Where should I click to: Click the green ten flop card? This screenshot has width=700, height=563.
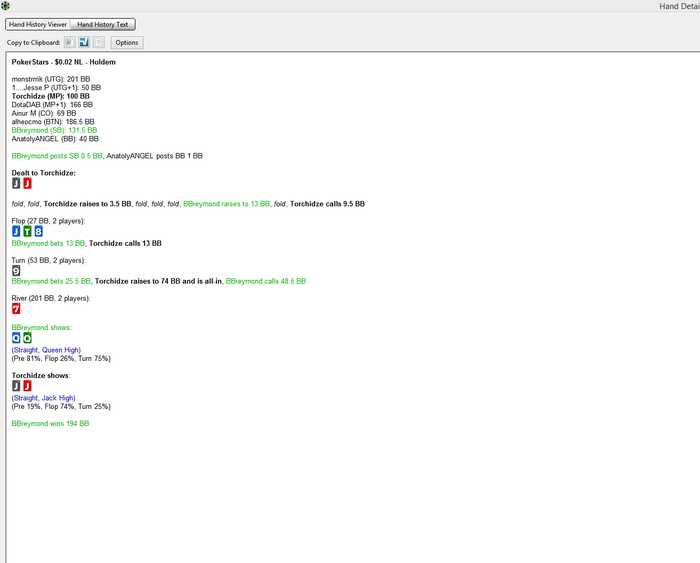pos(27,231)
